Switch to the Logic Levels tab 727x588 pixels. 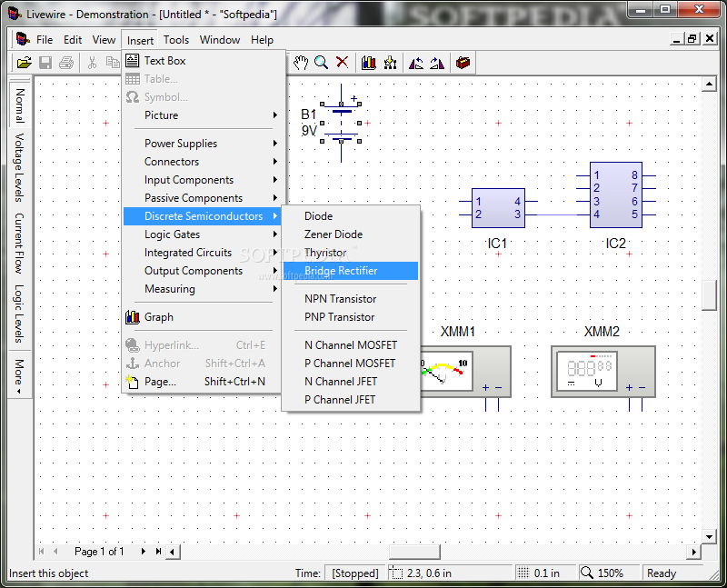coord(19,314)
